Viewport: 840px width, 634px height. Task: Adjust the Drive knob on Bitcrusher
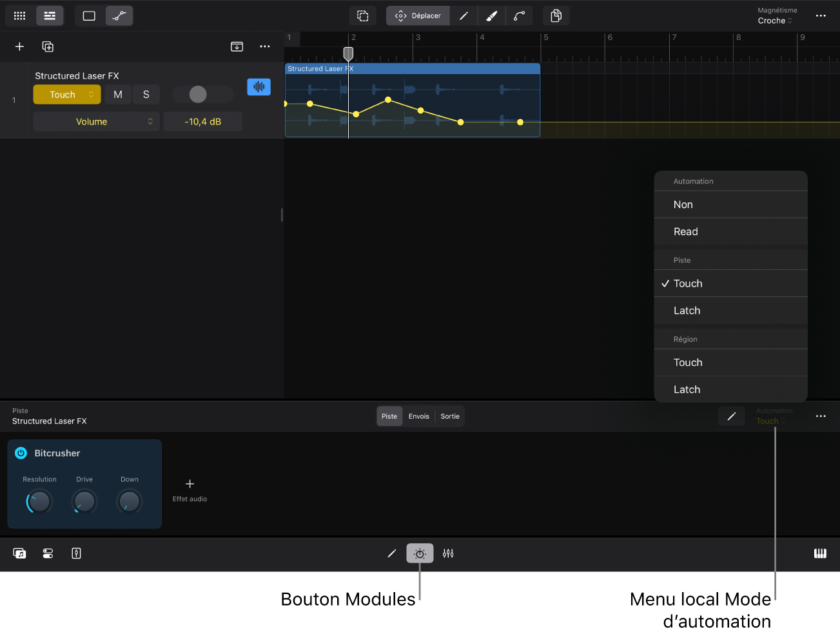(84, 501)
